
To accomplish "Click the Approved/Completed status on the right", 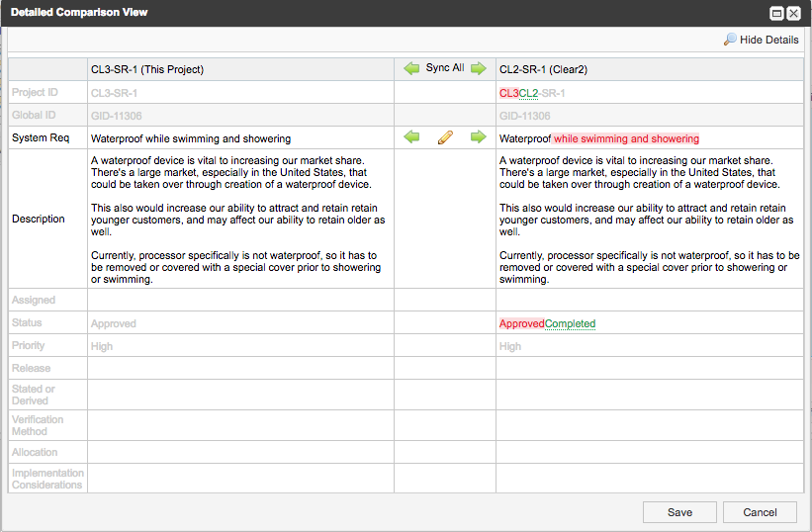I will (x=547, y=323).
